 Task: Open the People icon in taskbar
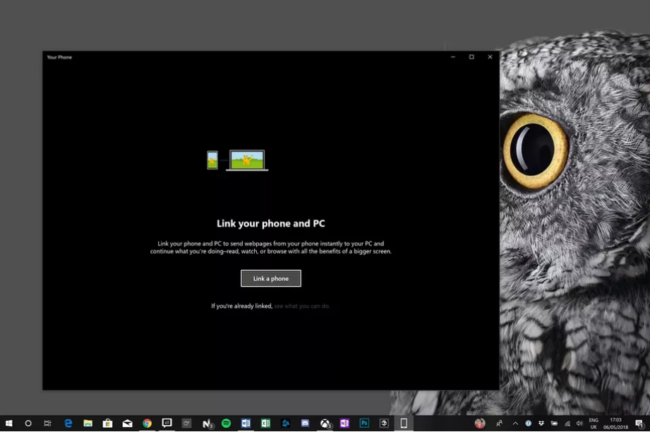500,423
